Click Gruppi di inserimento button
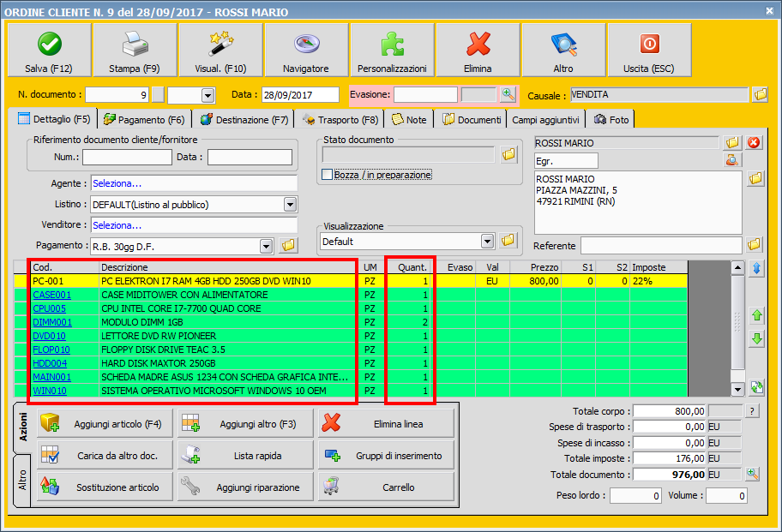 [386, 455]
